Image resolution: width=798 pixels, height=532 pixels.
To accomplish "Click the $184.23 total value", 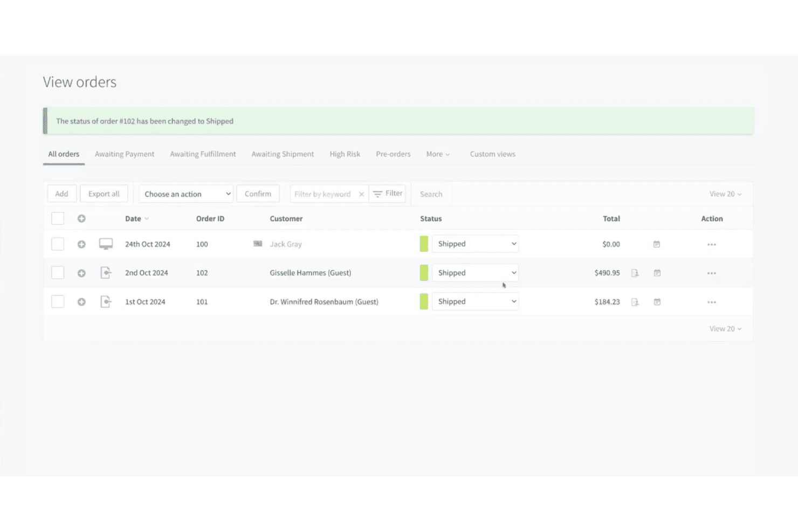I will (607, 302).
